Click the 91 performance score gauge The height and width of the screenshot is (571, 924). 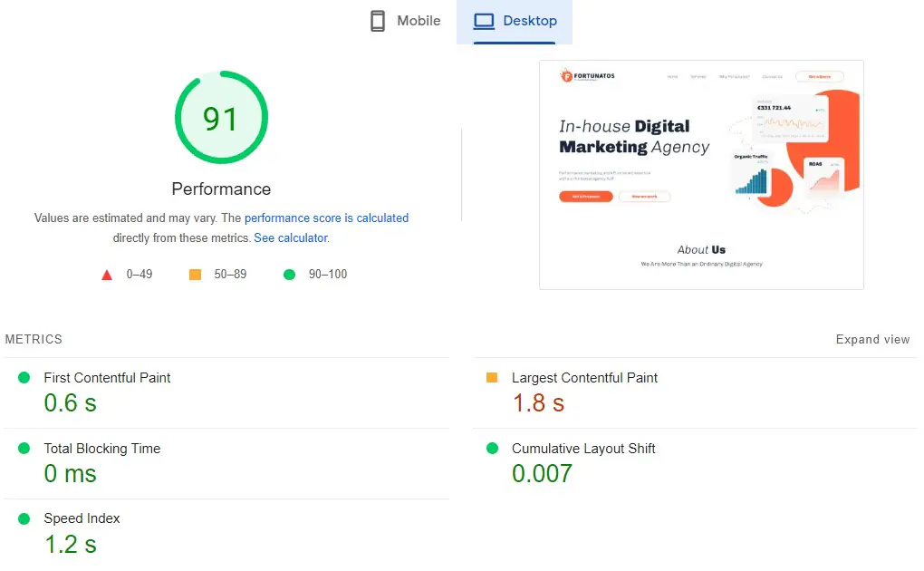[x=222, y=118]
